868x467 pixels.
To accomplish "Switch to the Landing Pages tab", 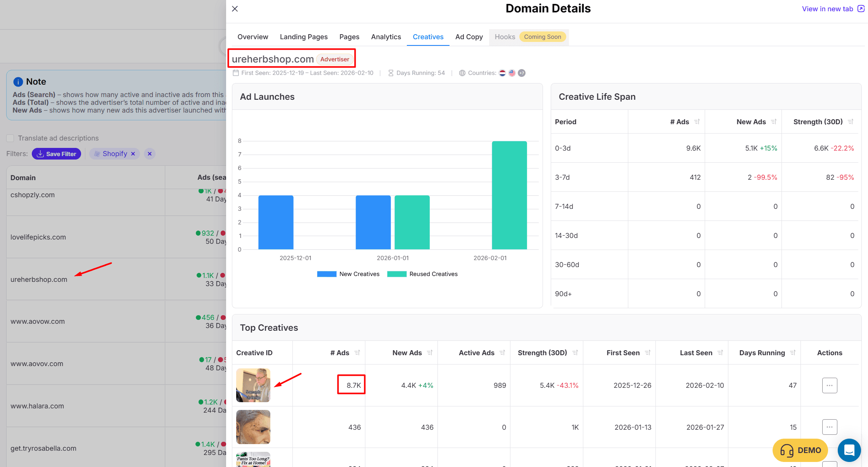I will click(x=304, y=37).
